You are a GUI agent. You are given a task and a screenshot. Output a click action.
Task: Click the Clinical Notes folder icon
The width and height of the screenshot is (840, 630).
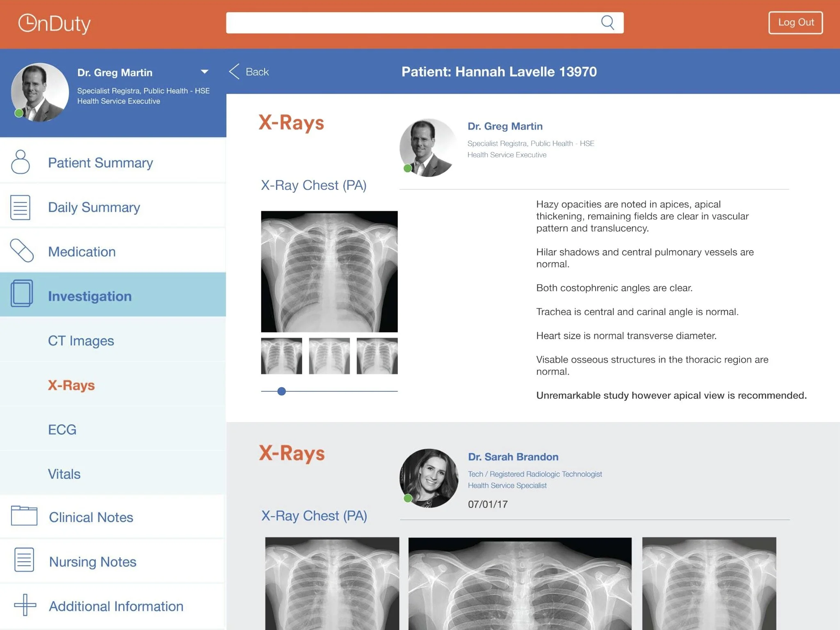pyautogui.click(x=24, y=516)
